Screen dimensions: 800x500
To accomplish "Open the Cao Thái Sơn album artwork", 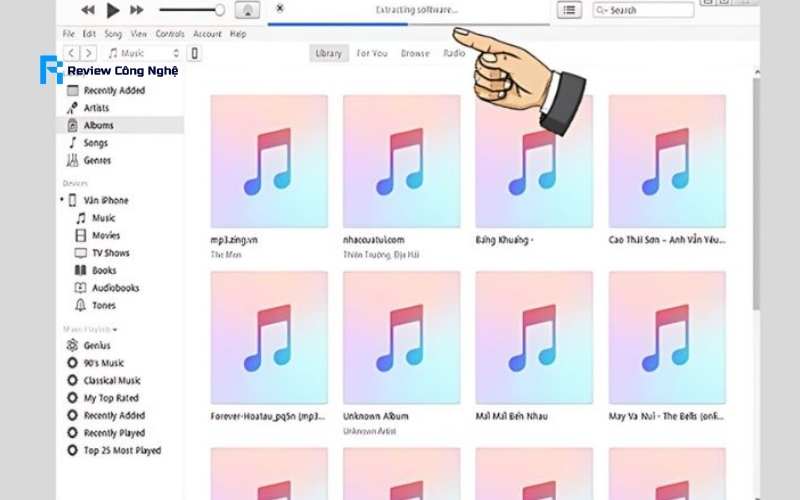I will pyautogui.click(x=667, y=161).
